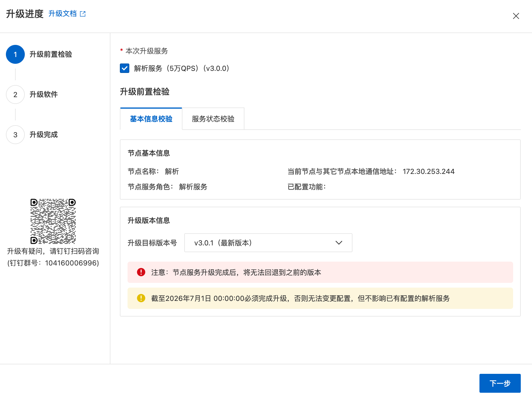Click the 下一步 button

point(500,383)
